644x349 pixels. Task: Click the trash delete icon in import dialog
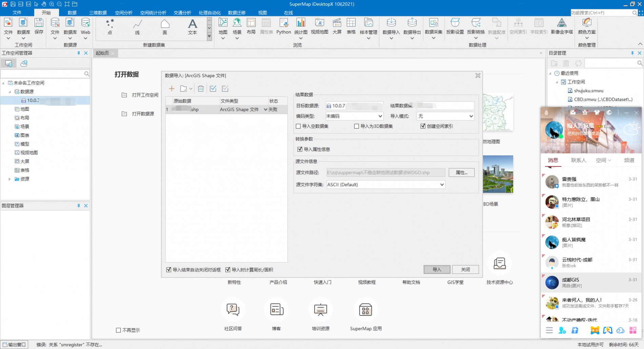[201, 89]
